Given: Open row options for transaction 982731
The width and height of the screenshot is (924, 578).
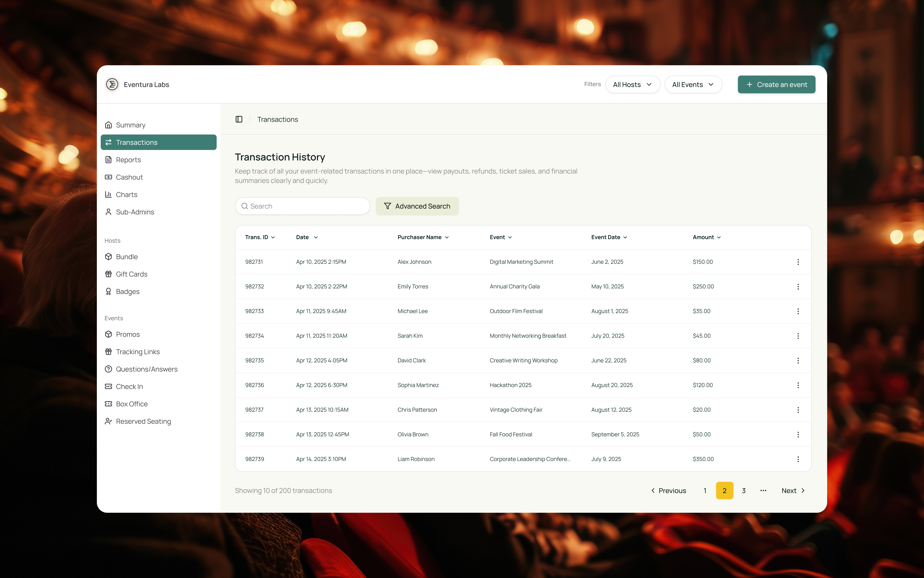Looking at the screenshot, I should coord(798,262).
